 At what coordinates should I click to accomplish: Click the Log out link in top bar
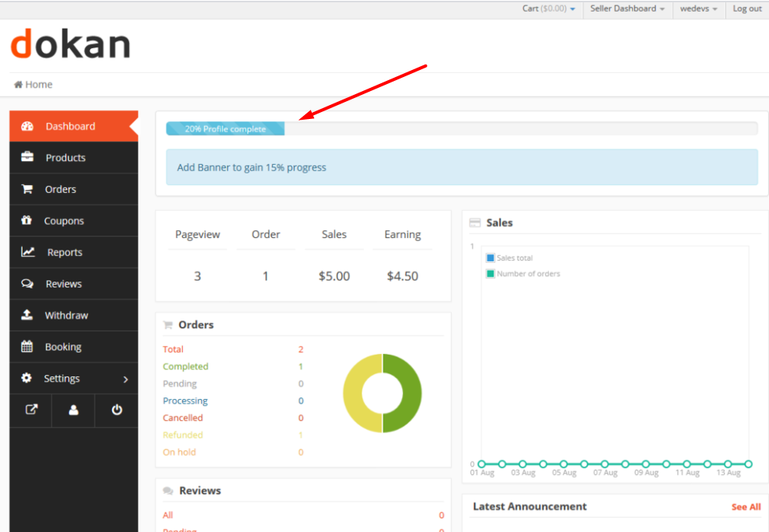[x=747, y=9]
